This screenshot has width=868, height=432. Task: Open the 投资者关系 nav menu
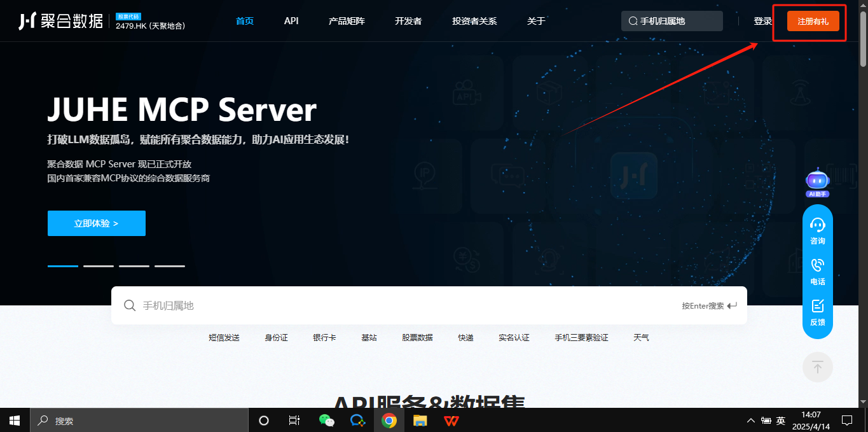tap(474, 21)
